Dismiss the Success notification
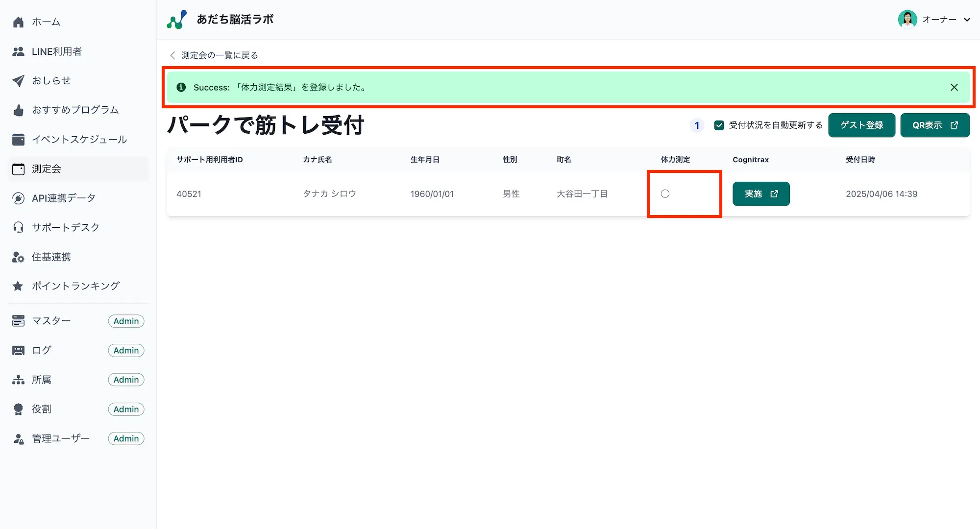 tap(954, 87)
